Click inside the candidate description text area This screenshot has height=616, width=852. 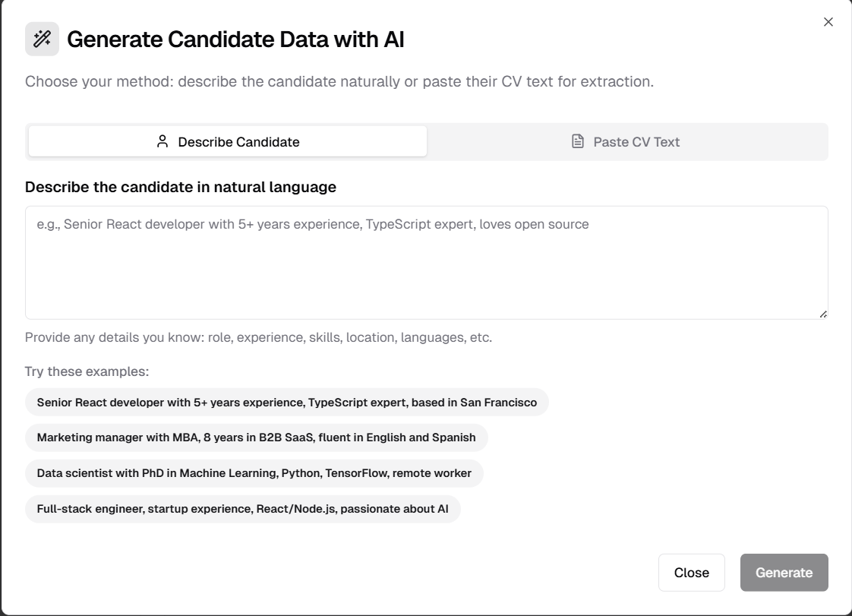[x=426, y=262]
